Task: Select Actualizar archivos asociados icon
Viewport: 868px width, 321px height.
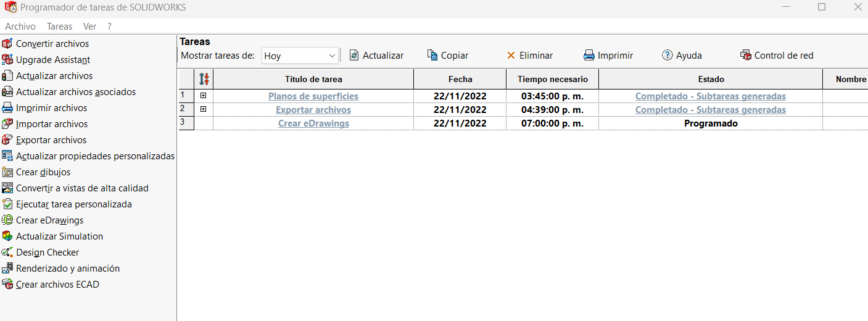Action: tap(7, 92)
